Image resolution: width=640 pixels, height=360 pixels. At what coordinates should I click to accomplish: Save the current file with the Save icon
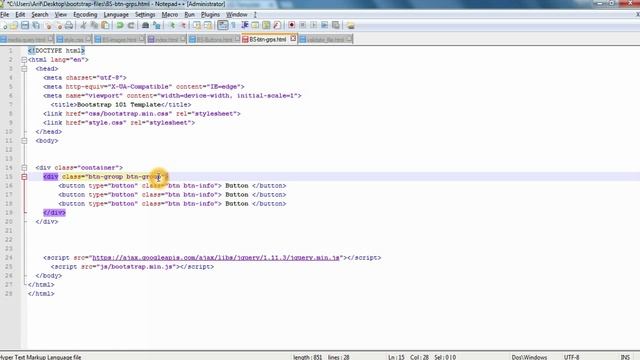[25, 25]
